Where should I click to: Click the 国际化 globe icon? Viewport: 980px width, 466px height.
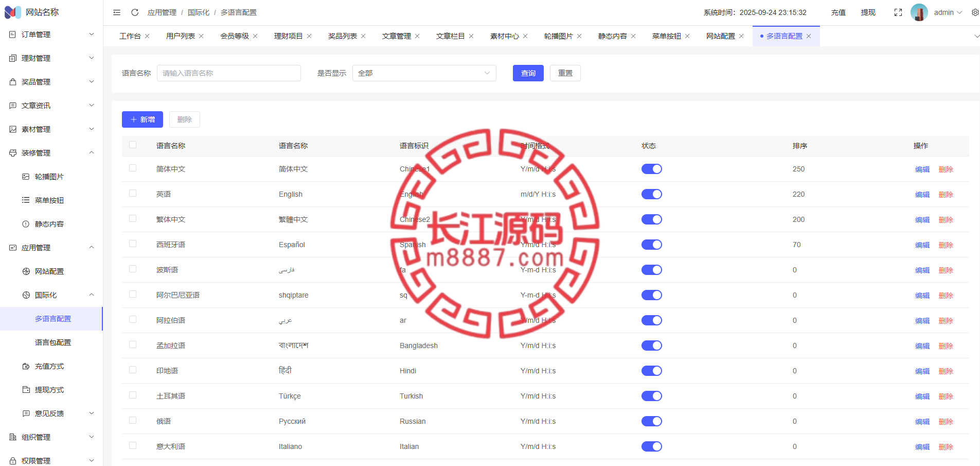[x=26, y=295]
